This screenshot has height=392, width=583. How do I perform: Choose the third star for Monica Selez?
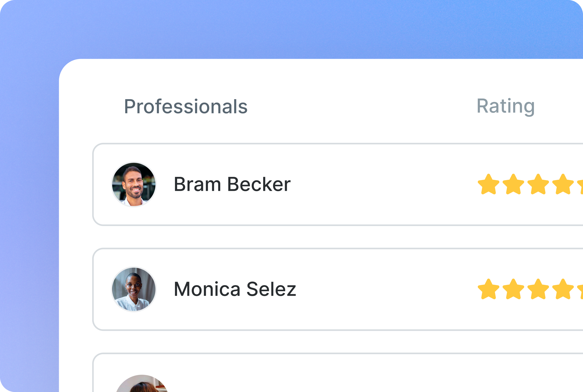538,289
